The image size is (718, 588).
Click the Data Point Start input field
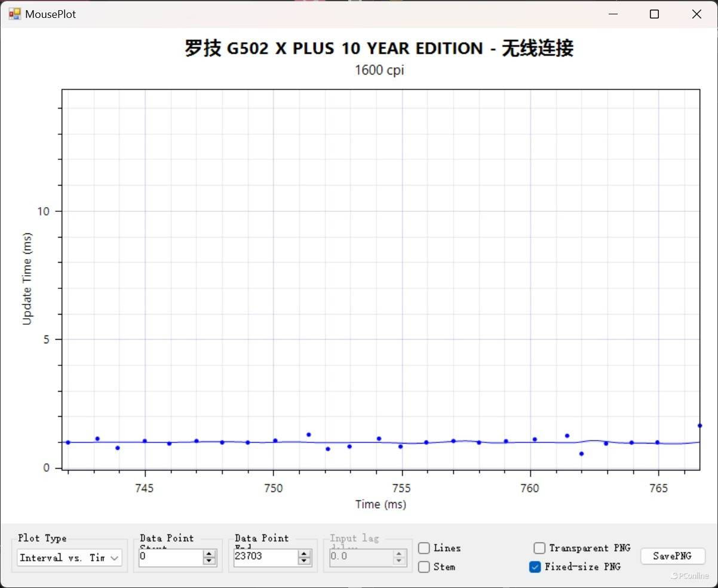click(170, 557)
